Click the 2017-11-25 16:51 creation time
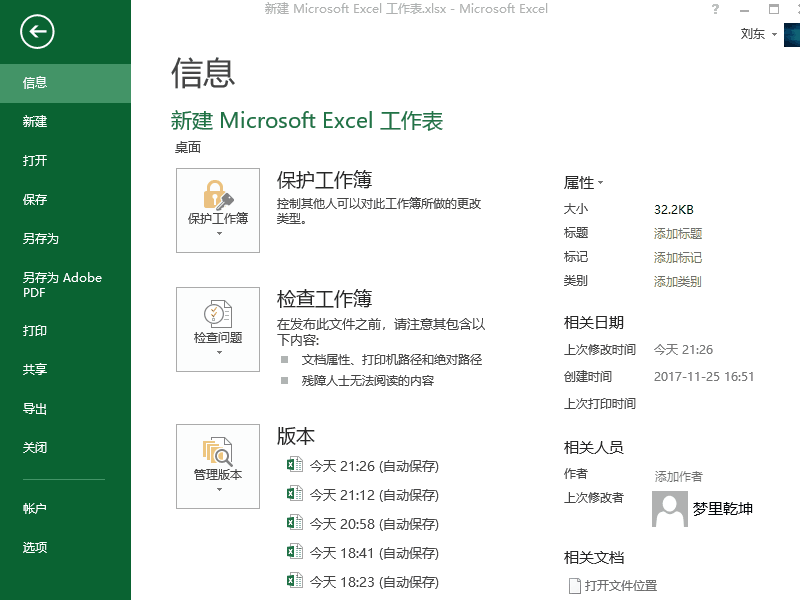 pyautogui.click(x=704, y=377)
